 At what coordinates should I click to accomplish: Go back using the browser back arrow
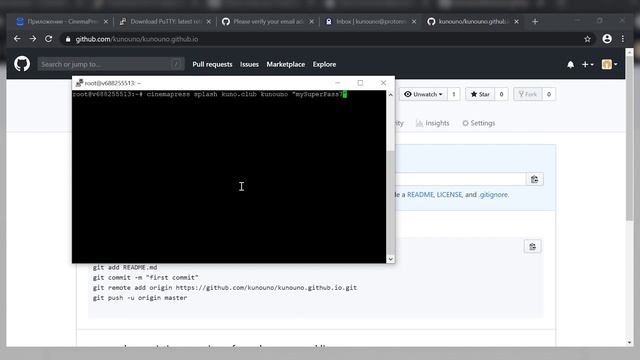(x=17, y=39)
